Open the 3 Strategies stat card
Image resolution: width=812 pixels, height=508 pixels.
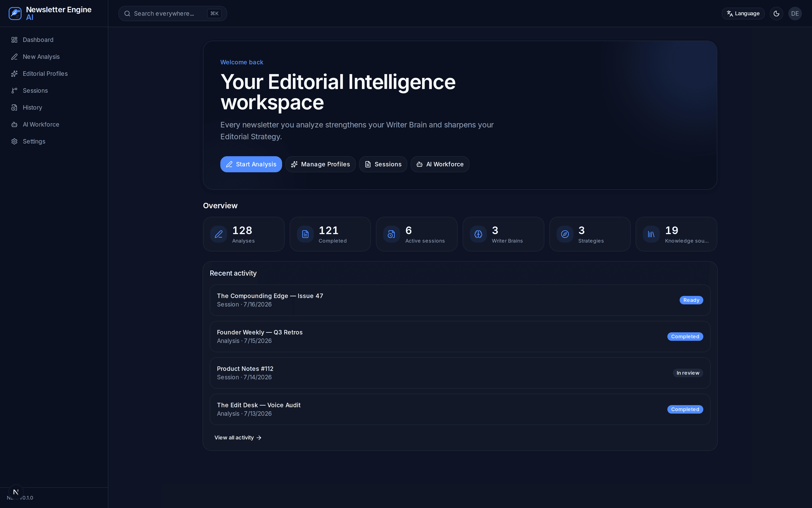point(590,234)
